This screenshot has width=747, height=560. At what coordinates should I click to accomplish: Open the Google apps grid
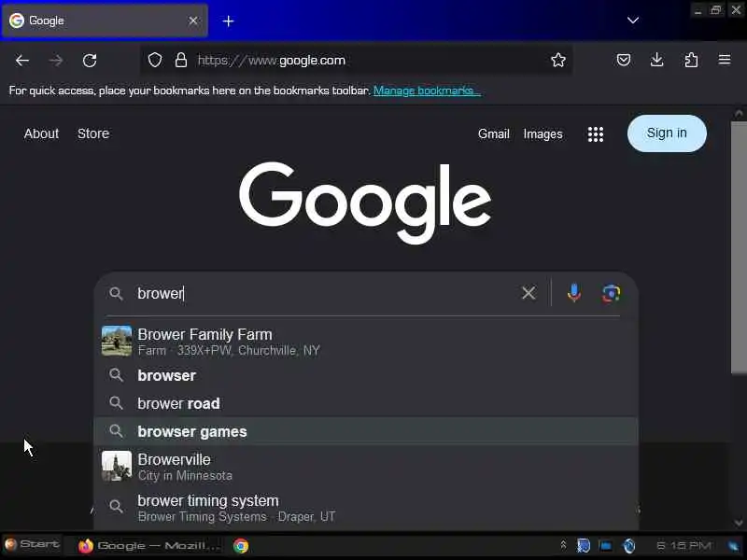point(596,134)
